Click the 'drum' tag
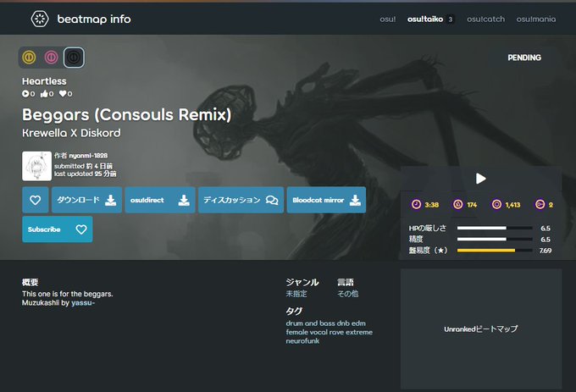The height and width of the screenshot is (392, 576). 294,323
